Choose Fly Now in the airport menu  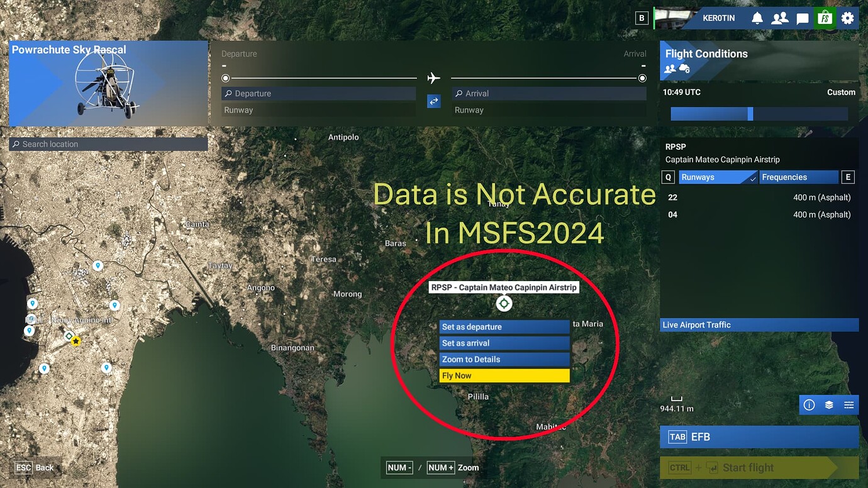coord(504,375)
